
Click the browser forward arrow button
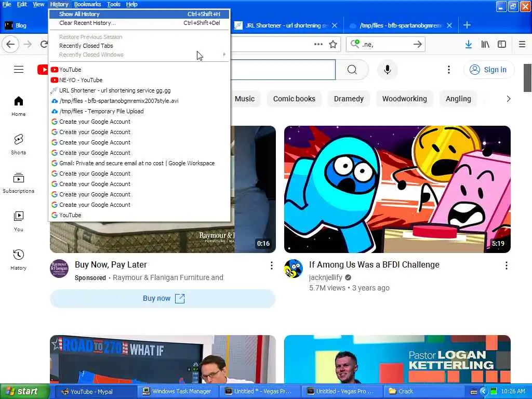pyautogui.click(x=28, y=44)
